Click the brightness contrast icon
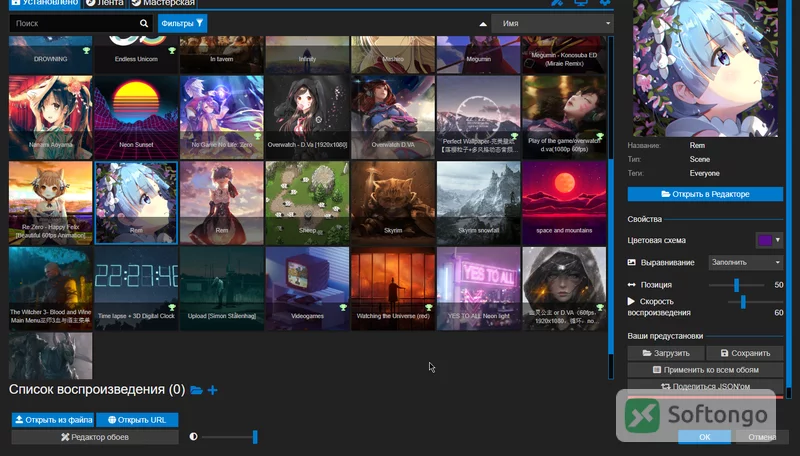This screenshot has width=800, height=456. click(x=193, y=437)
